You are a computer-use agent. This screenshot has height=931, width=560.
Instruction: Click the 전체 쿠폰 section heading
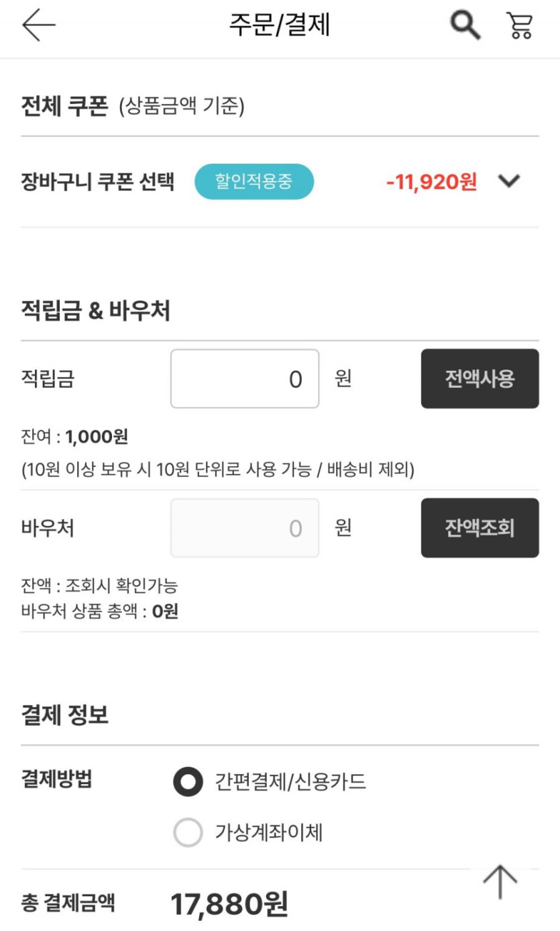64,107
